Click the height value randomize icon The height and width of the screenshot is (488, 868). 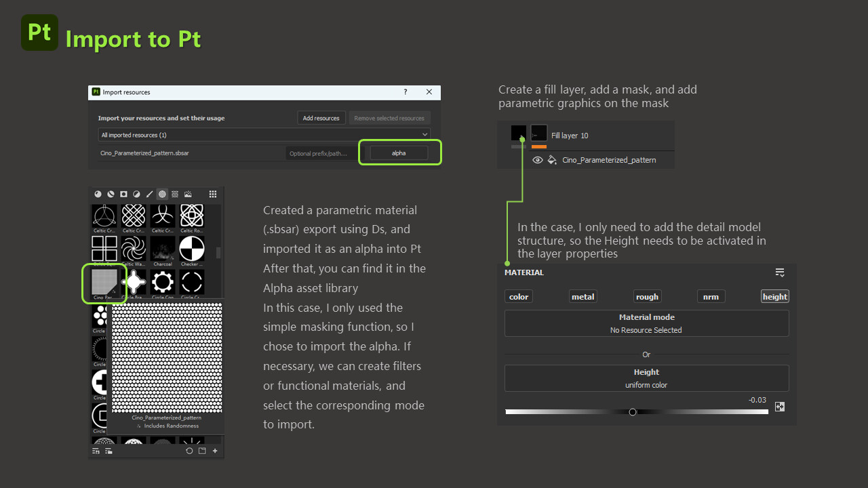pos(780,407)
